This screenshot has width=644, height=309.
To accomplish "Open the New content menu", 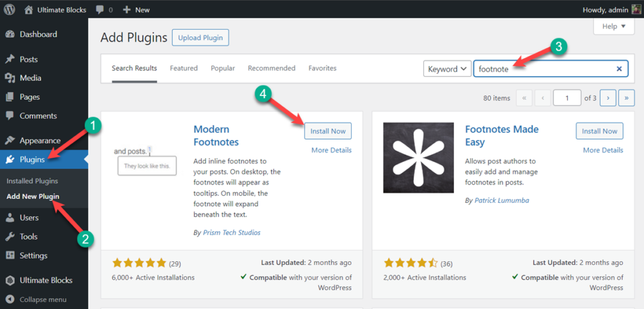I will pos(136,9).
